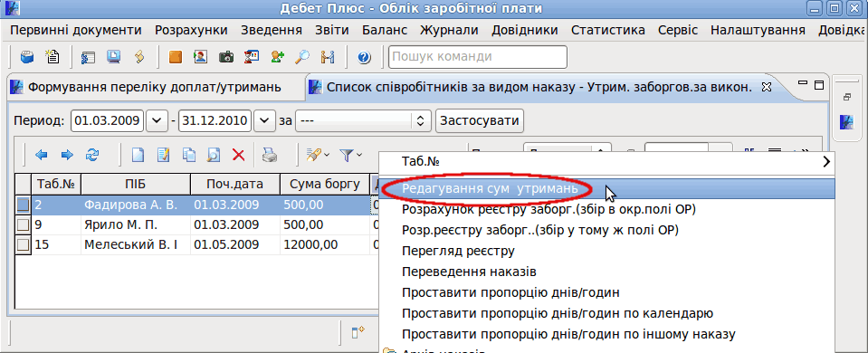Click the blue left arrow in list toolbar
This screenshot has height=353, width=868.
(x=41, y=156)
